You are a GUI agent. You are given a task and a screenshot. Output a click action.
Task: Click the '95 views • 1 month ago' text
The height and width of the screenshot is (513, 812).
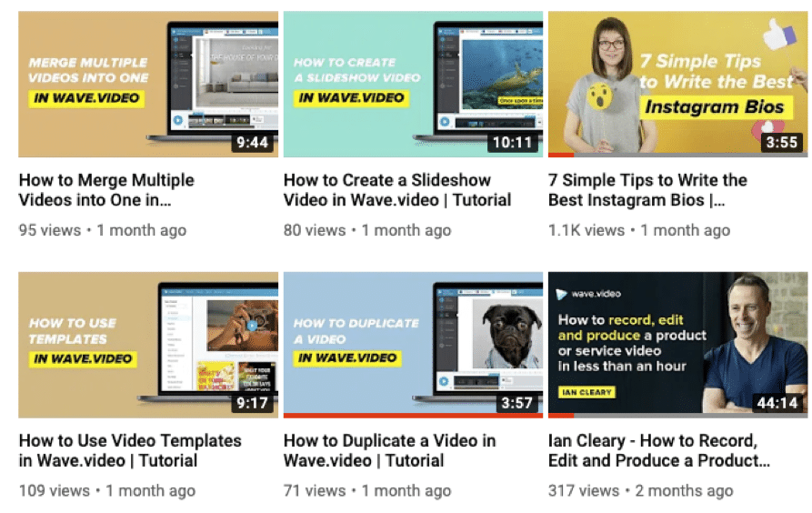pos(103,230)
